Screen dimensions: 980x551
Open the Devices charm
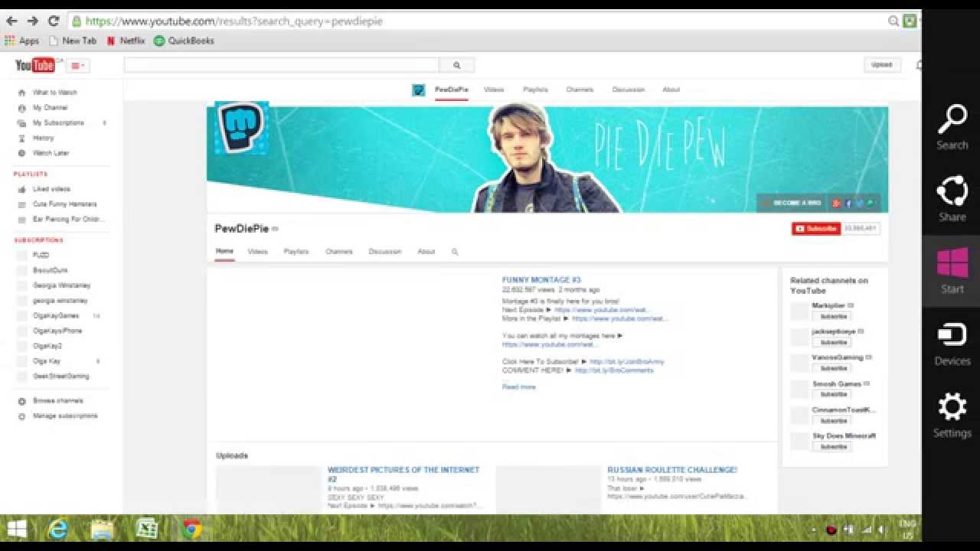952,344
